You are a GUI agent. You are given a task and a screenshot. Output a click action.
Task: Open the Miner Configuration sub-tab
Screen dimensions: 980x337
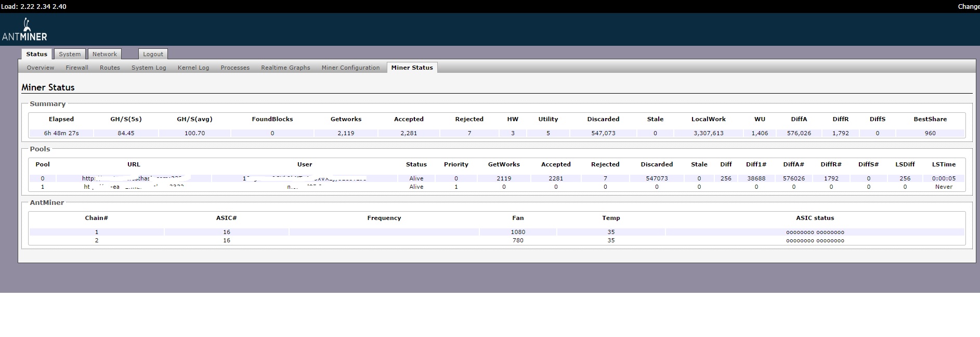point(350,68)
